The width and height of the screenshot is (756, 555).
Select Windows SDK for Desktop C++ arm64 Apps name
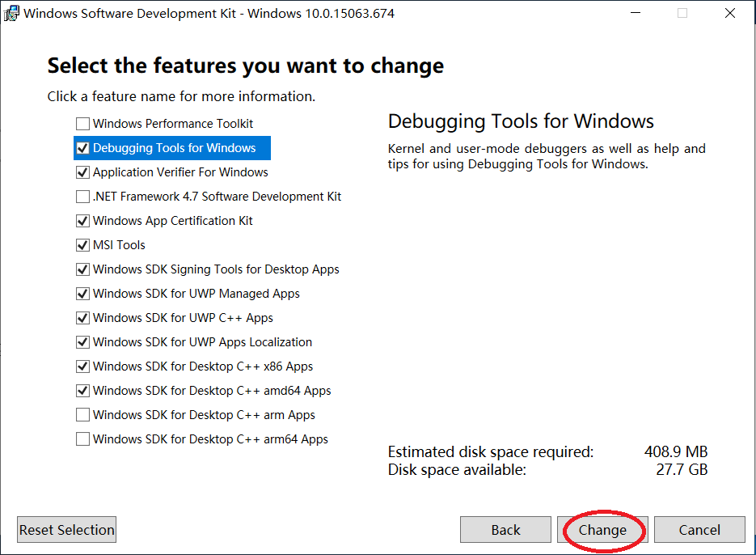pos(210,439)
